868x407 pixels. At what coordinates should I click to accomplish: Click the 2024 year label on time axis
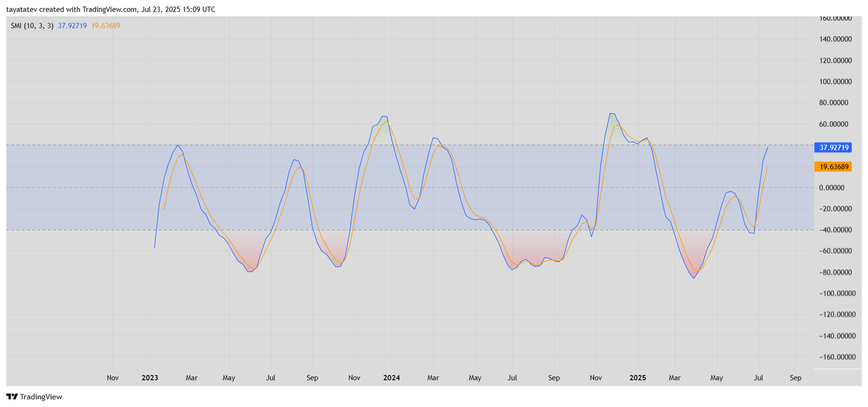click(391, 378)
